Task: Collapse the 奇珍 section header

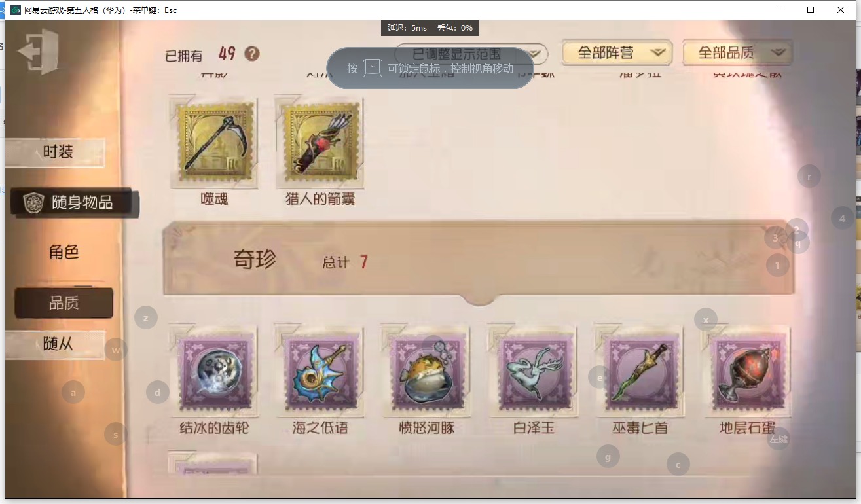Action: point(479,262)
